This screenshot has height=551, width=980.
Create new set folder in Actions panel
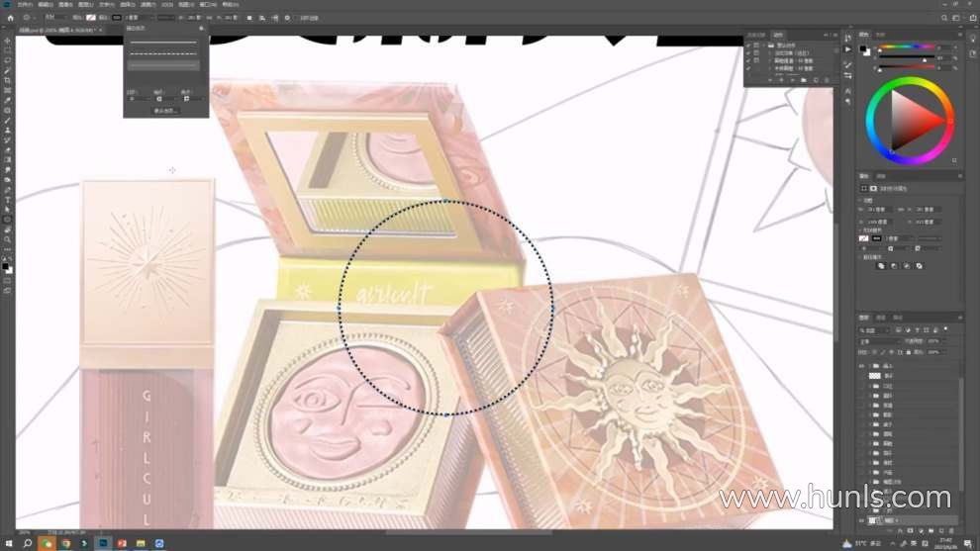(x=804, y=80)
